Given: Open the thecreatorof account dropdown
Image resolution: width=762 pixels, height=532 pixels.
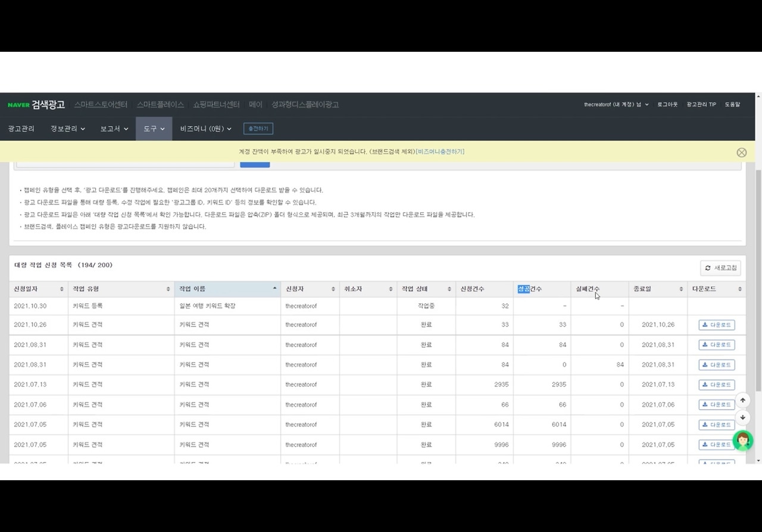Looking at the screenshot, I should (616, 105).
